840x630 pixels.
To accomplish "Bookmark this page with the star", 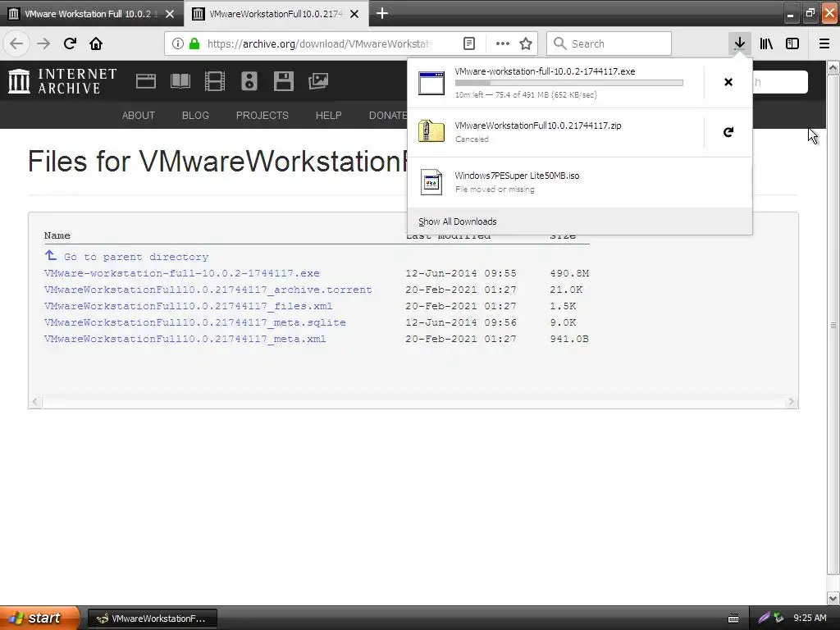I will [x=526, y=43].
